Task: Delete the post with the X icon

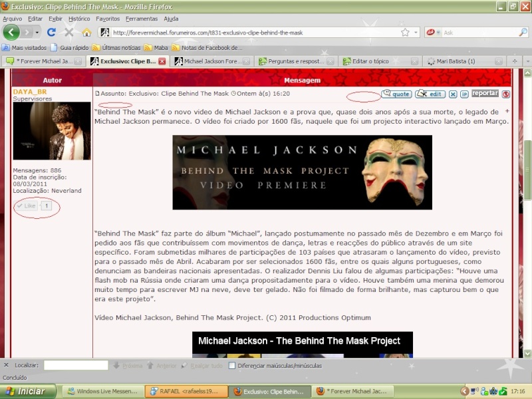Action: coord(453,94)
